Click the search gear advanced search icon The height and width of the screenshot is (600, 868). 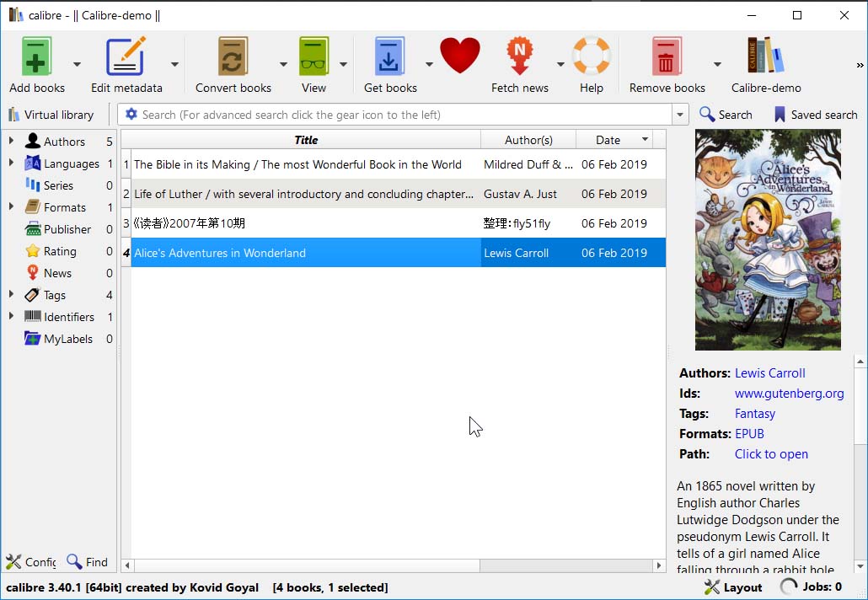click(131, 114)
